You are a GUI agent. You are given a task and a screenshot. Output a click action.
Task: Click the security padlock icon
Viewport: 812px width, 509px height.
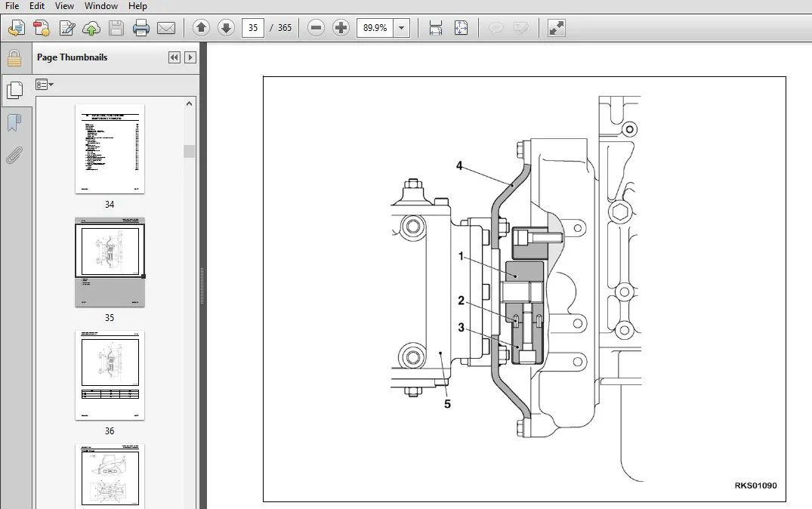[14, 58]
